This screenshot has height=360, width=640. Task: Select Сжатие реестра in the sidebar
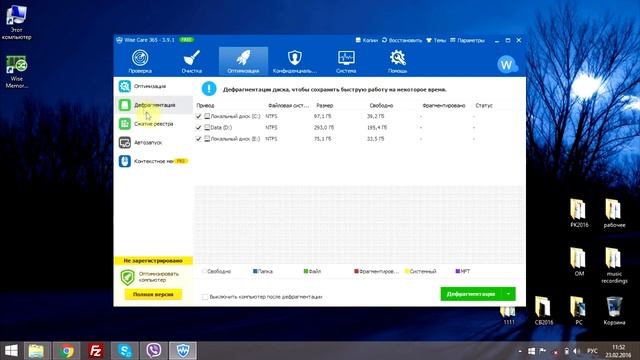coord(153,124)
